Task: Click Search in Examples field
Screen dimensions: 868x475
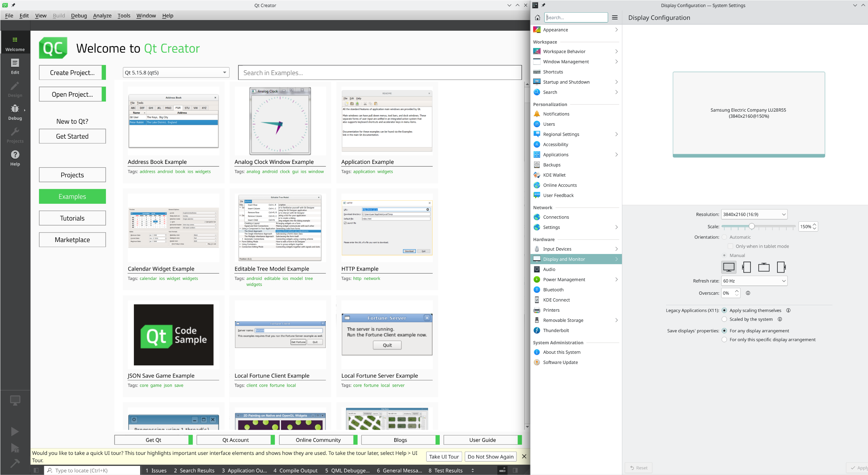Action: tap(380, 73)
